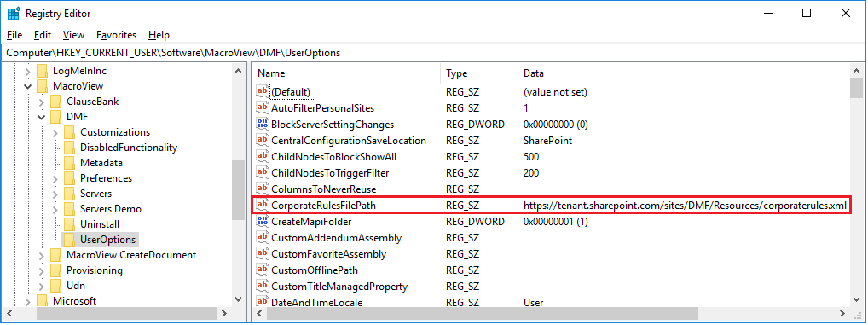Click the CustomFavoriteAssembly string icon
This screenshot has height=325, width=868.
262,254
